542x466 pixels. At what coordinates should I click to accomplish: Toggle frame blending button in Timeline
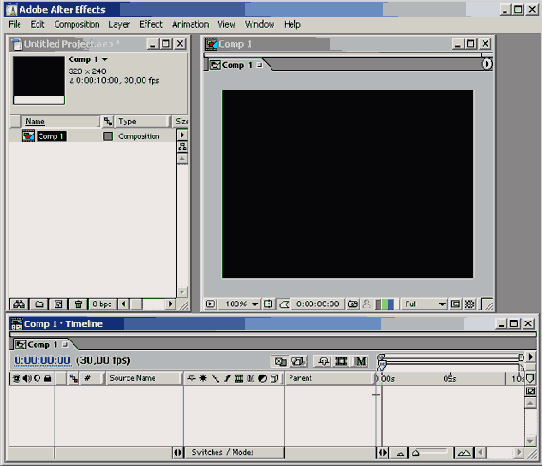click(x=342, y=362)
